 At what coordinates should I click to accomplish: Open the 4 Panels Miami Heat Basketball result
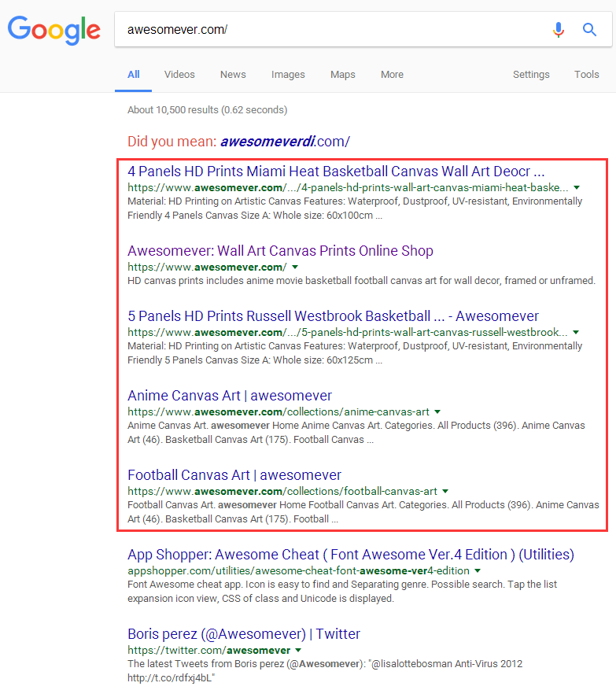click(x=336, y=172)
